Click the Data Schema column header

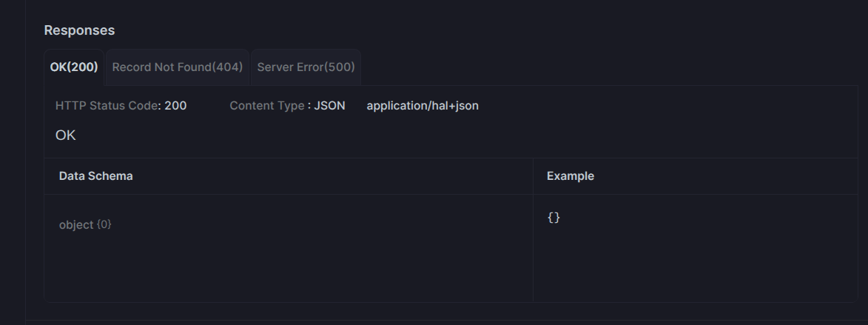(95, 176)
